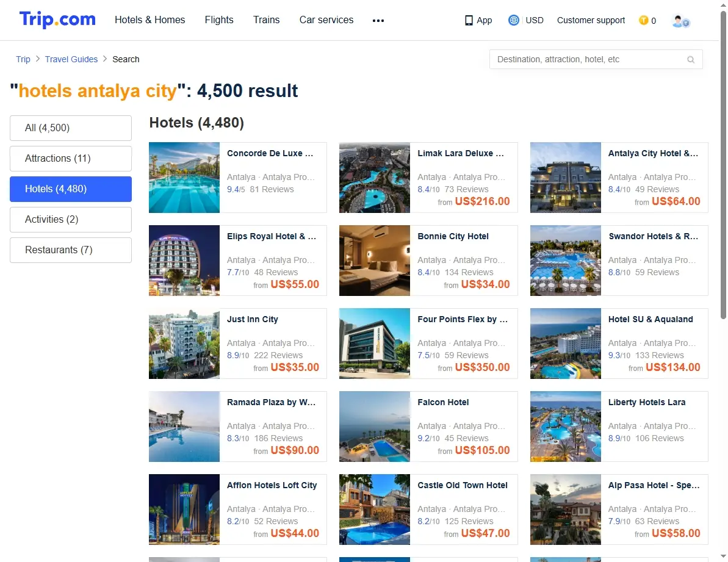Open Falcon Hotel photo
This screenshot has height=562, width=728.
[x=375, y=427]
